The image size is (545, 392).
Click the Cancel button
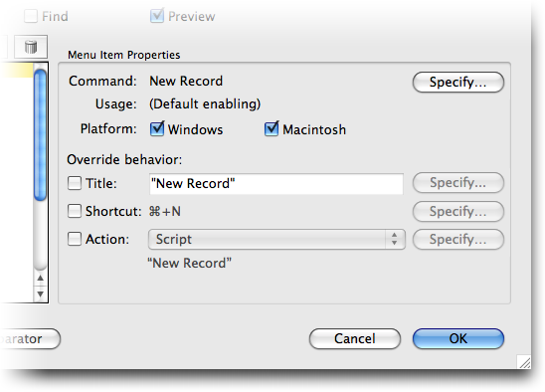(x=355, y=339)
